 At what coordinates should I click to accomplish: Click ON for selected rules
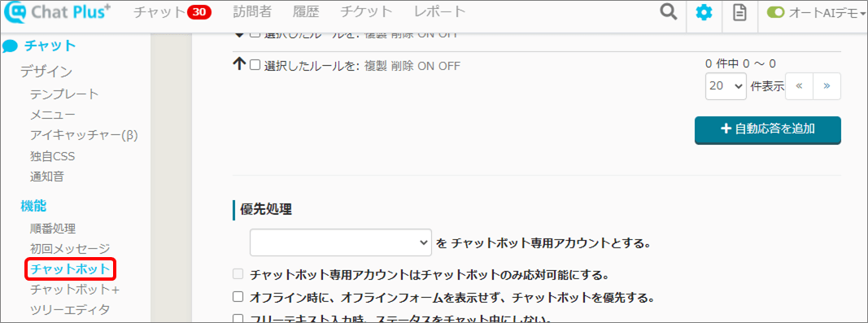tap(425, 65)
